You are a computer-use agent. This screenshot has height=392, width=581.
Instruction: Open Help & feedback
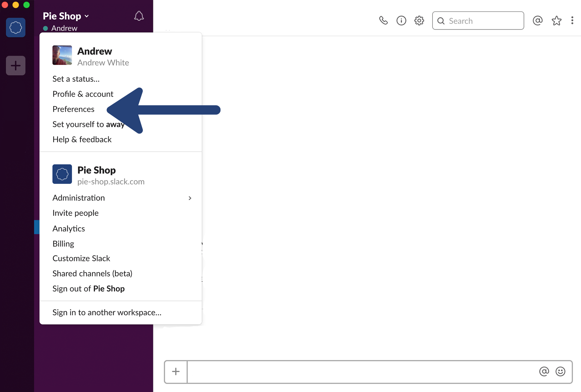point(82,139)
